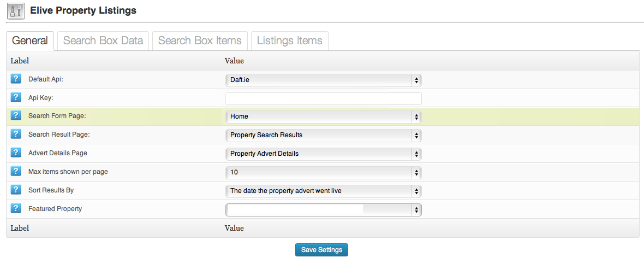Click the settings sliders icon beside the title
The width and height of the screenshot is (644, 275).
(x=16, y=11)
